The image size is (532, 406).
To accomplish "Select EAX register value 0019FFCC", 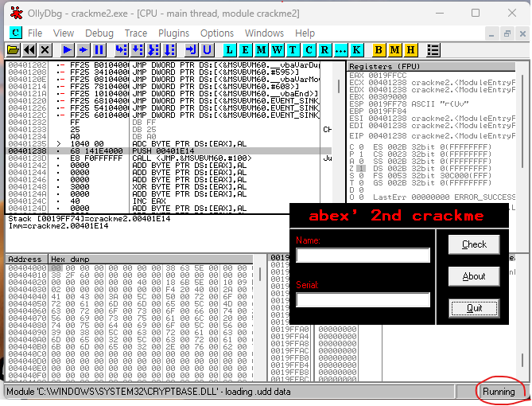I will tap(387, 76).
